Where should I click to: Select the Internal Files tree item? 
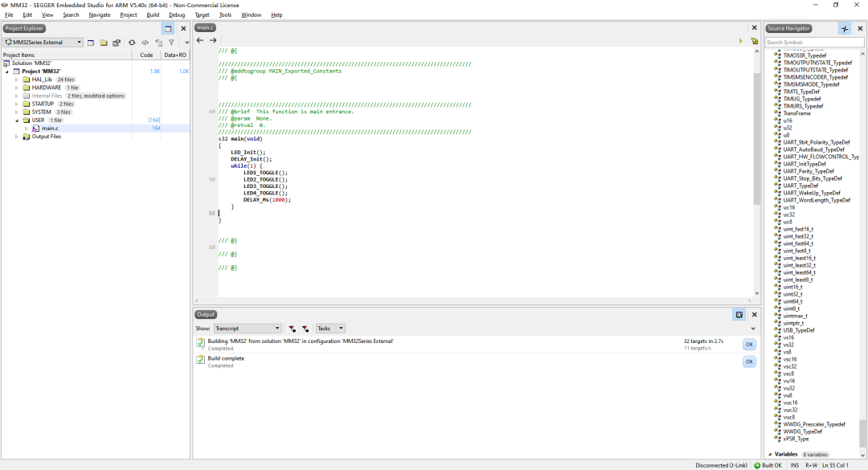(47, 96)
